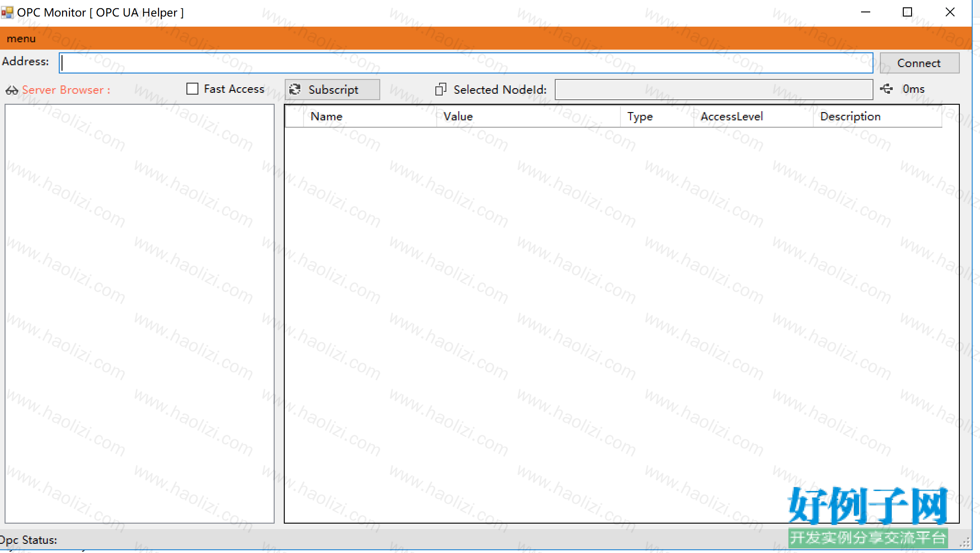Click the Name column header
This screenshot has width=980, height=553.
(370, 117)
